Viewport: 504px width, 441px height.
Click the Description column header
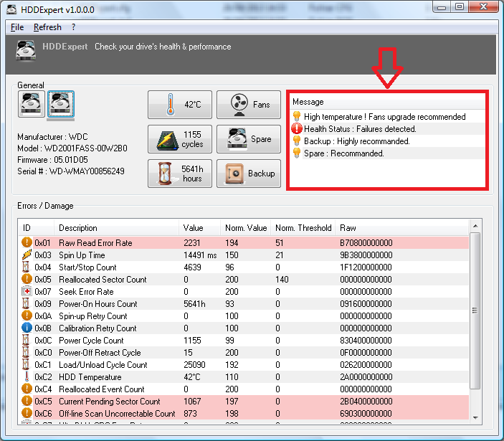point(116,228)
